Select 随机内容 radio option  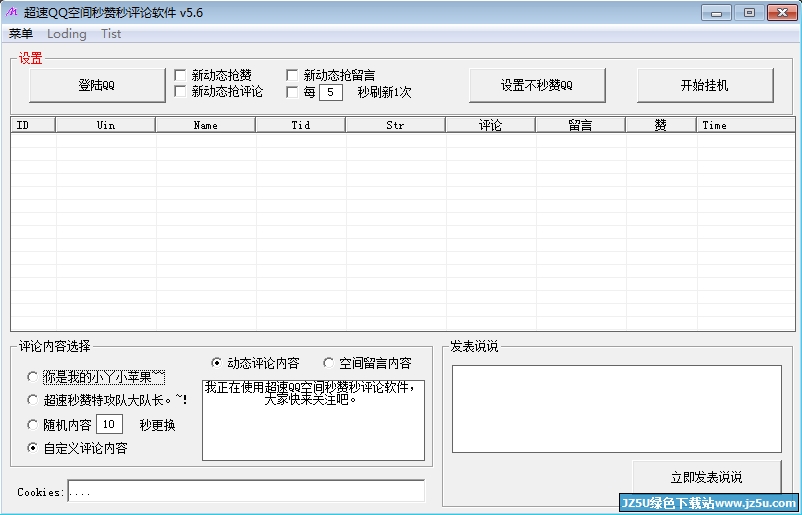32,424
